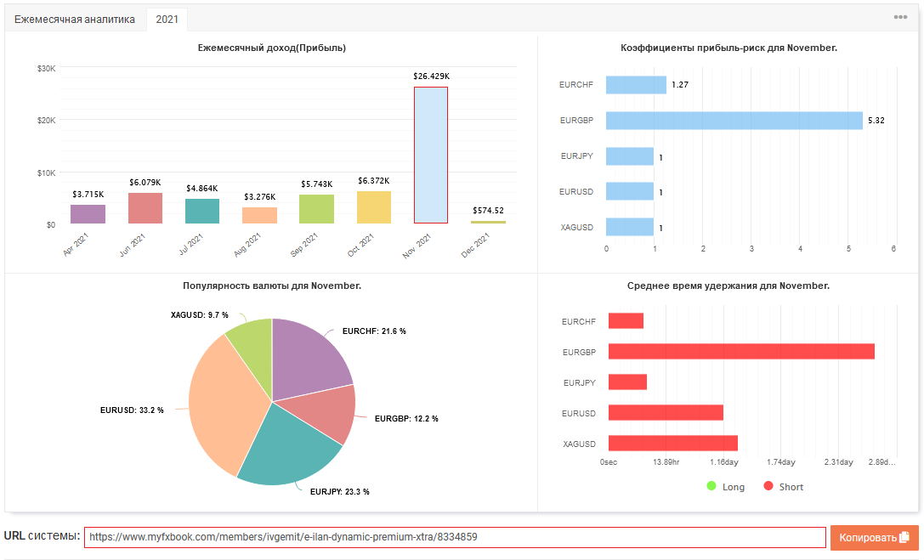The height and width of the screenshot is (560, 924).
Task: Switch to the Ежемесячная аналитика tab
Action: point(75,20)
